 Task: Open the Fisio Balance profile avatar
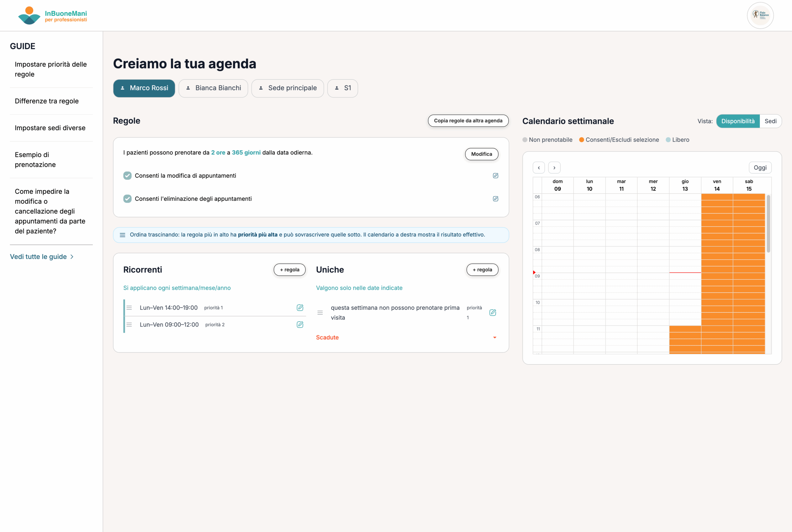(x=760, y=15)
